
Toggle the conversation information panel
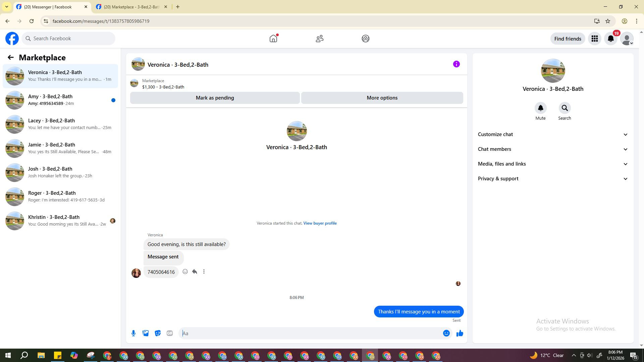pos(456,64)
